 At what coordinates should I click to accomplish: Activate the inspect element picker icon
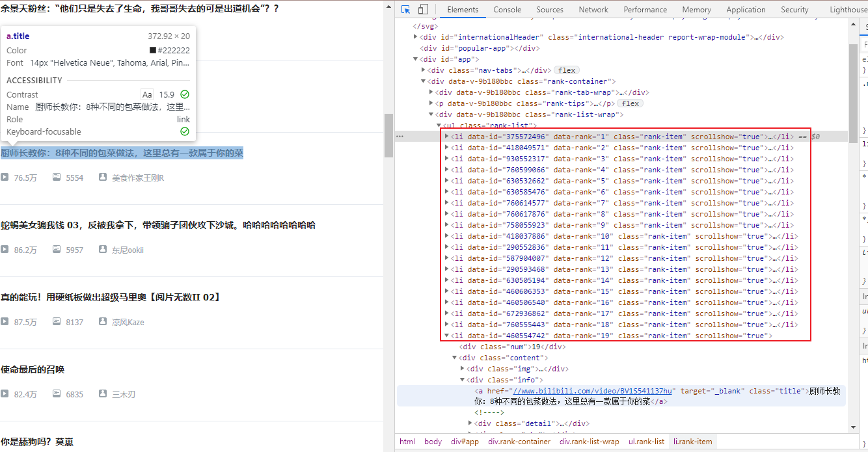405,9
